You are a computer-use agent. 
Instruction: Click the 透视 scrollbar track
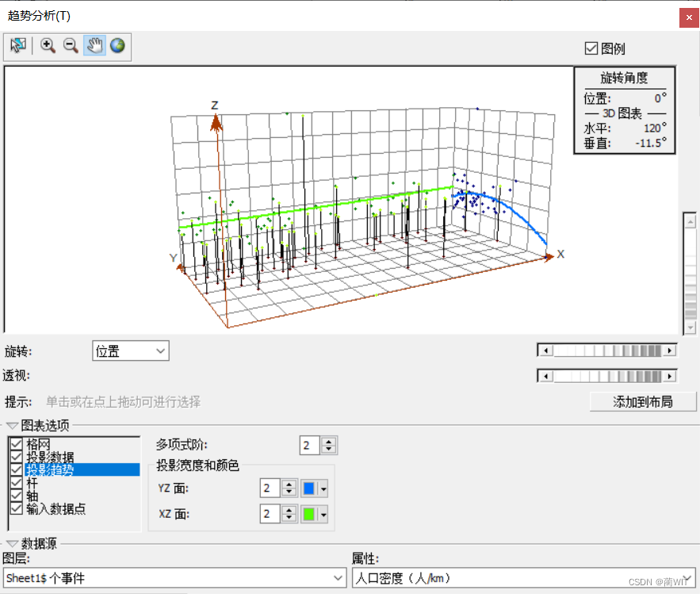607,377
